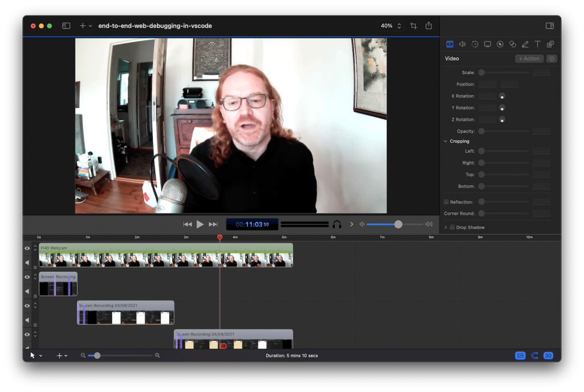Image resolution: width=584 pixels, height=392 pixels.
Task: Open the Text properties tab
Action: 537,44
